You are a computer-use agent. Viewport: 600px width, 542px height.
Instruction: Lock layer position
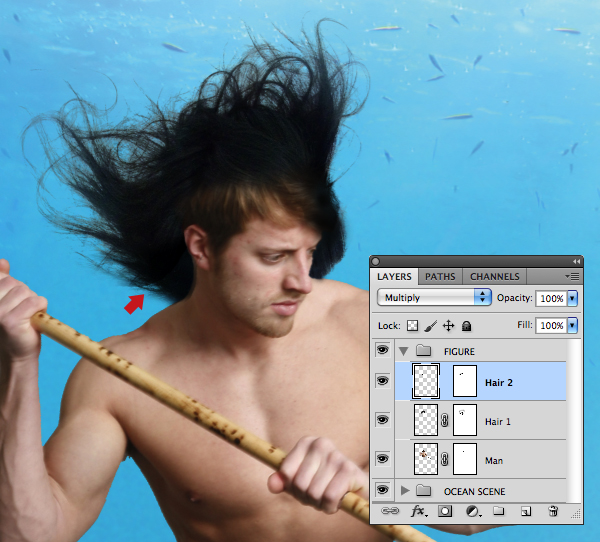pos(448,326)
